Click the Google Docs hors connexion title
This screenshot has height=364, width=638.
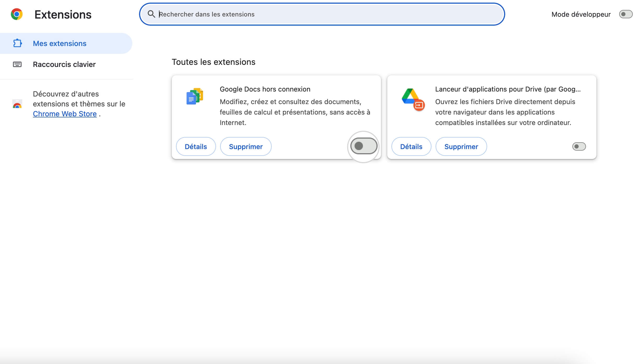pos(265,89)
